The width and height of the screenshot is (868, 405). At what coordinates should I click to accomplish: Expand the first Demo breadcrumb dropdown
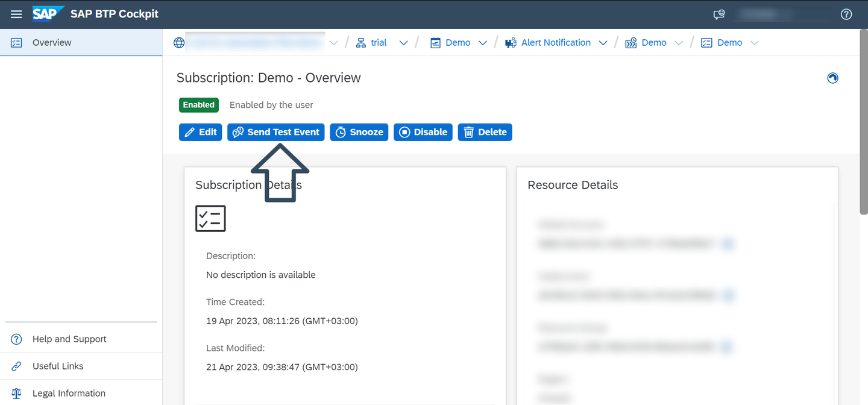482,43
